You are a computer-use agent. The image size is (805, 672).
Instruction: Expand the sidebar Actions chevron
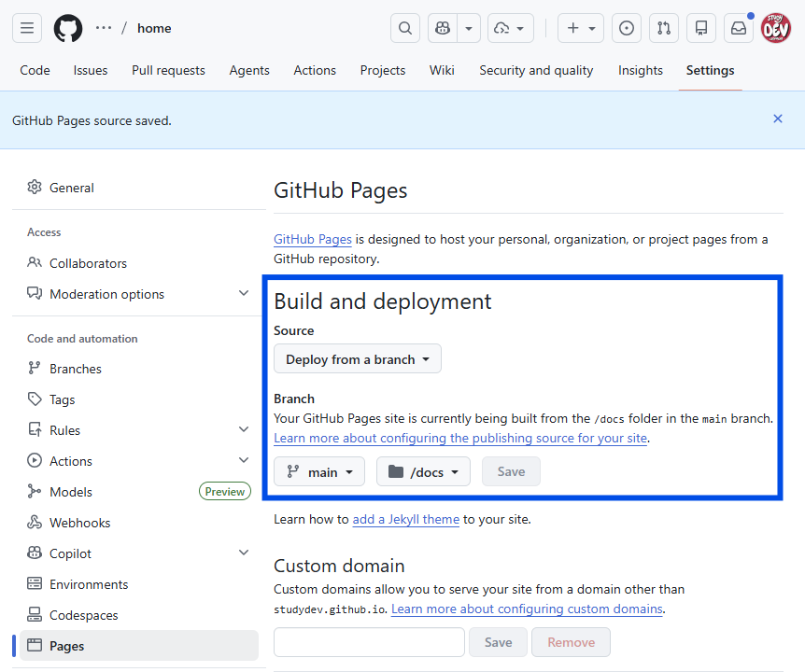(244, 461)
